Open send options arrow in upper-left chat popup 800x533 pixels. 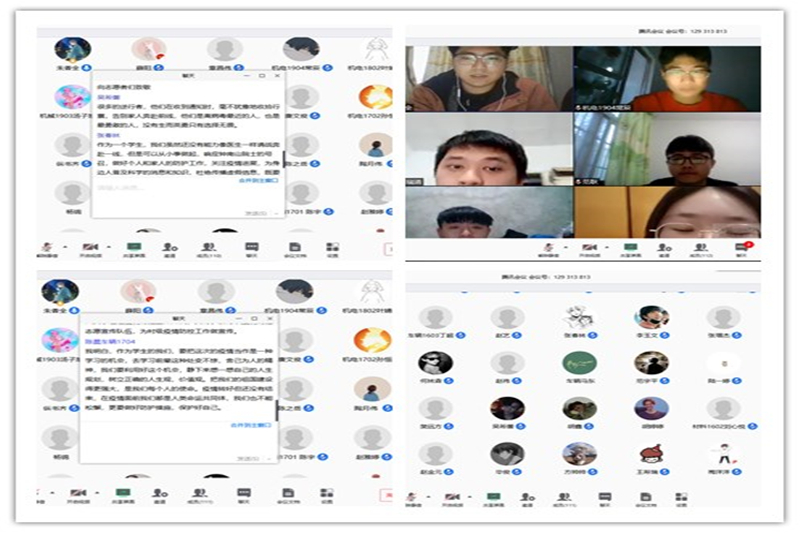277,213
